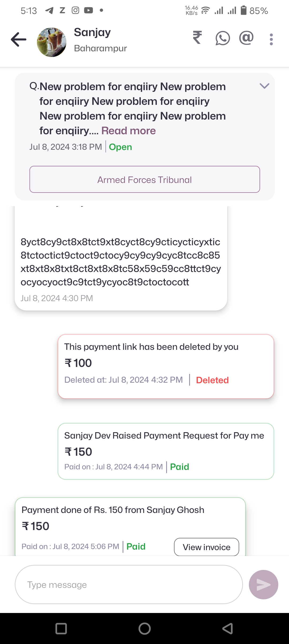
Task: Tap the Android home navigation button
Action: pyautogui.click(x=144, y=628)
